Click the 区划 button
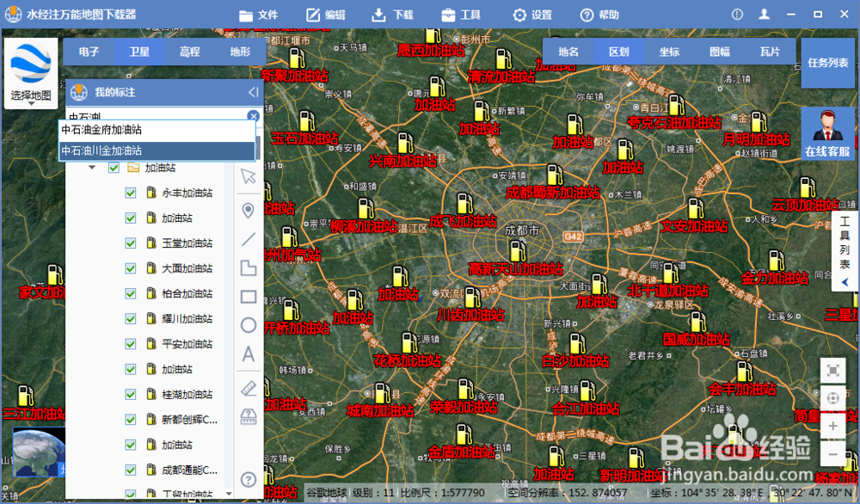Image resolution: width=860 pixels, height=504 pixels. click(x=618, y=52)
